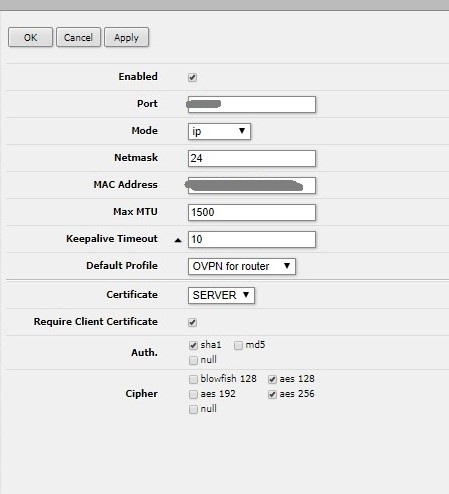Disable the aes 256 cipher

(272, 394)
